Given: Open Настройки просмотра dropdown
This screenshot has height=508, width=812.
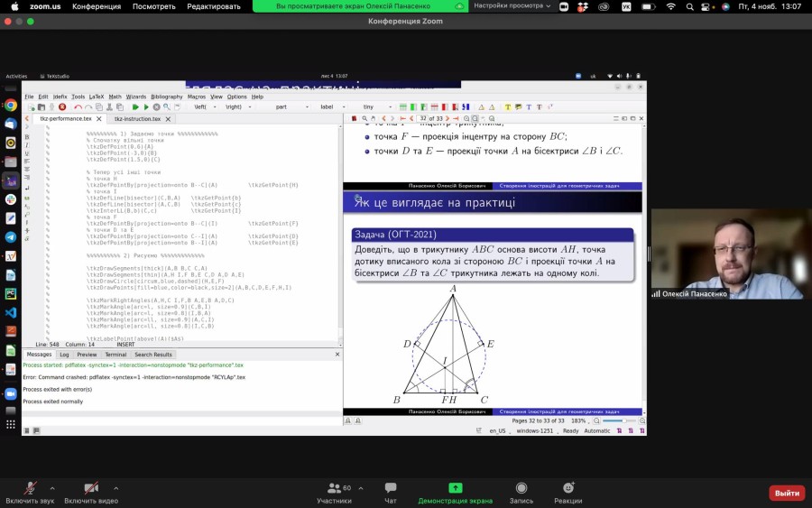Looking at the screenshot, I should 512,6.
